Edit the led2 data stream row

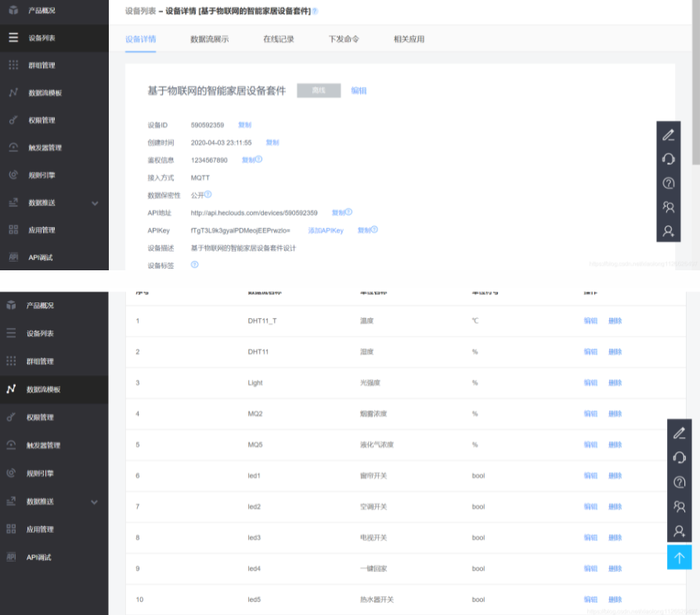pos(590,506)
